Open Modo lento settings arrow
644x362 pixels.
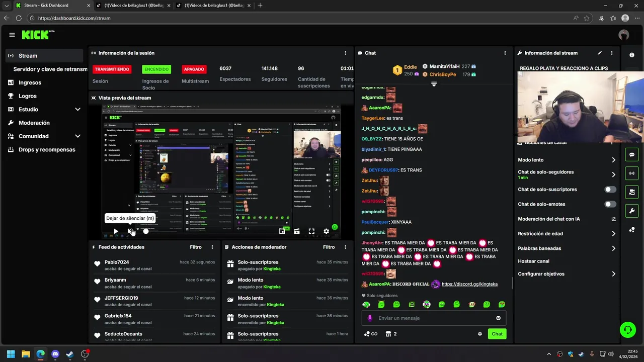[613, 160]
